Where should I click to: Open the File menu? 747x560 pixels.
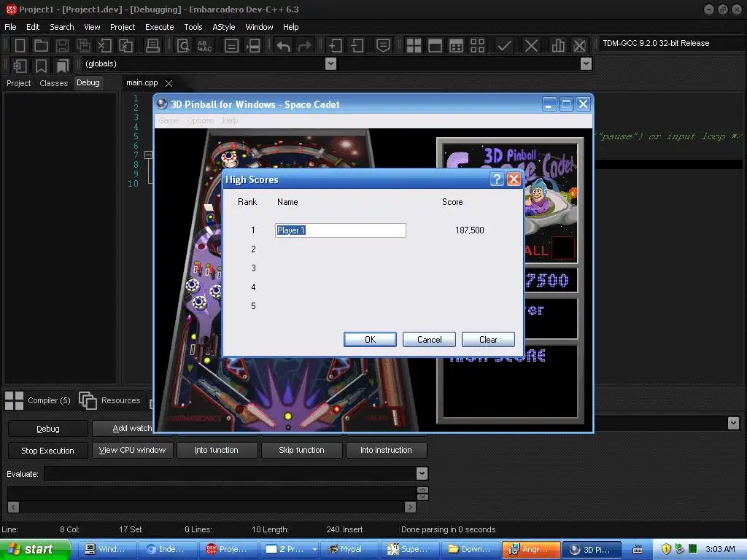click(x=10, y=27)
